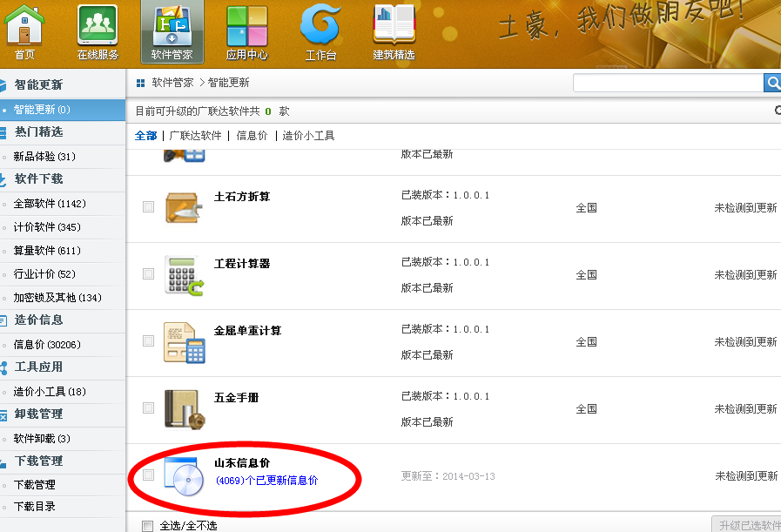Open 下载目录 in sidebar
Screen dimensions: 781x532
[x=63, y=507]
